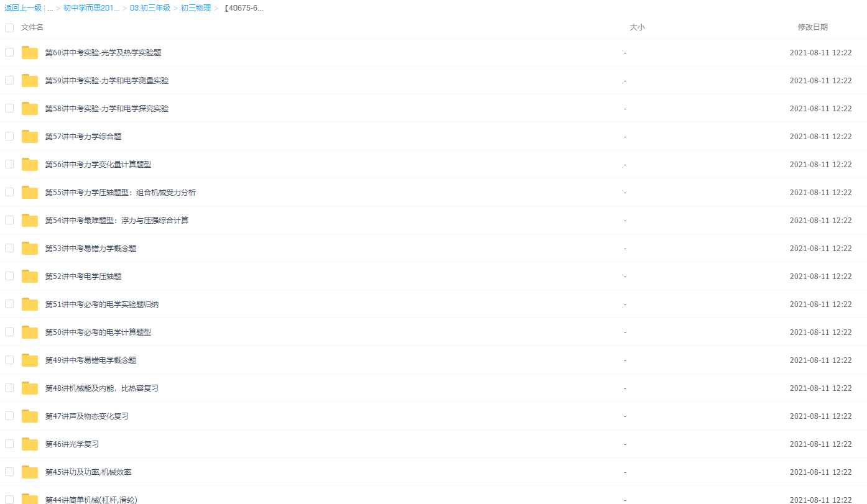Click folder icon for 第46讲光学复习
867x504 pixels.
click(30, 444)
